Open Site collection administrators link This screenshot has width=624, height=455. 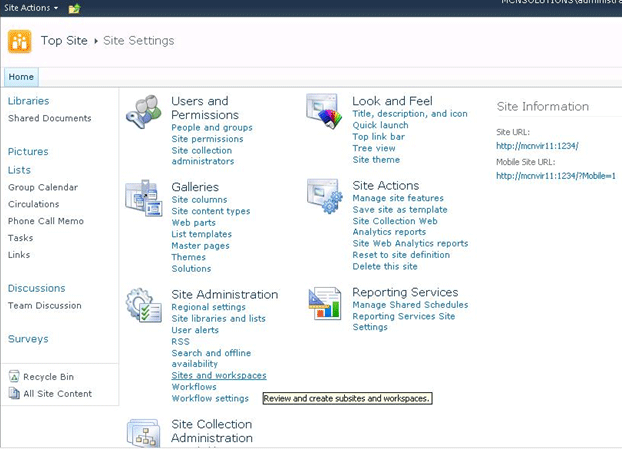point(203,156)
